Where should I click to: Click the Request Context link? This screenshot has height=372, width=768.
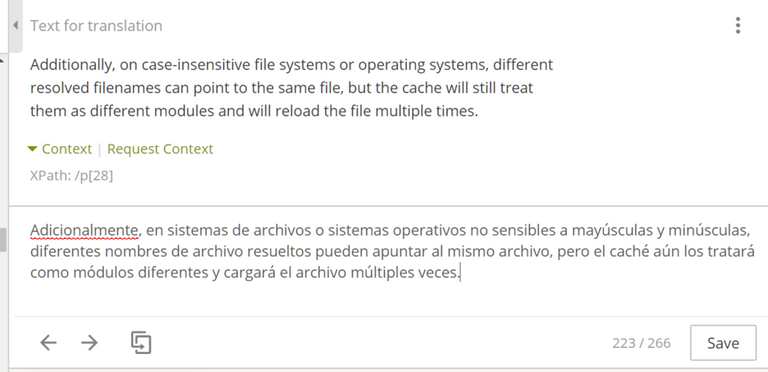(160, 149)
